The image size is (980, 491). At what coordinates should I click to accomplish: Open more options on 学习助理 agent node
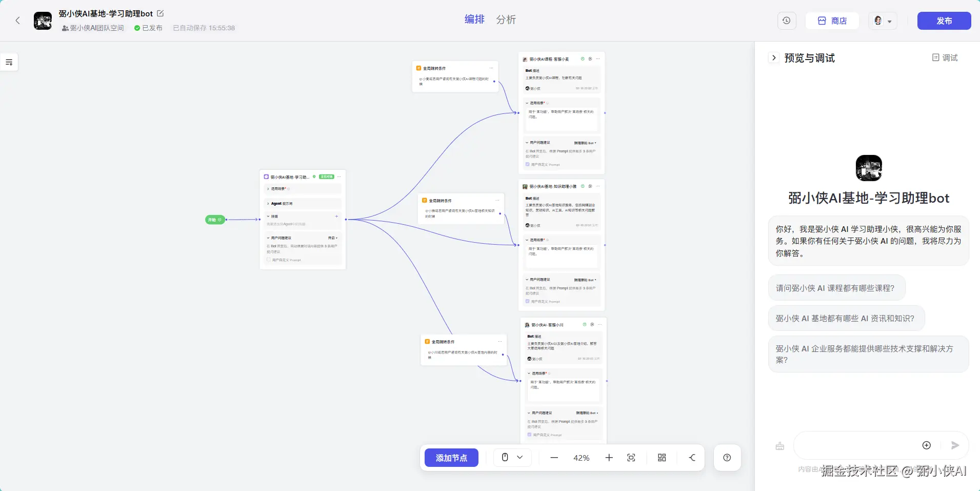tap(339, 177)
